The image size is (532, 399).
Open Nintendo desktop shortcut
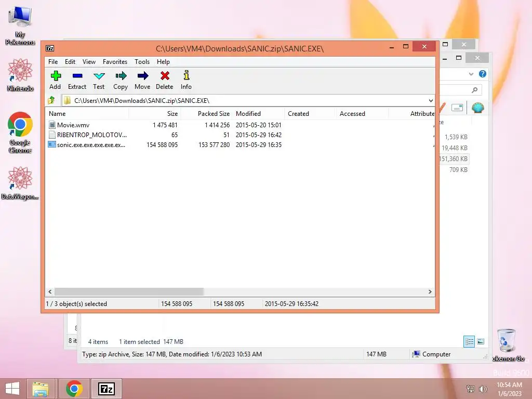[x=20, y=75]
